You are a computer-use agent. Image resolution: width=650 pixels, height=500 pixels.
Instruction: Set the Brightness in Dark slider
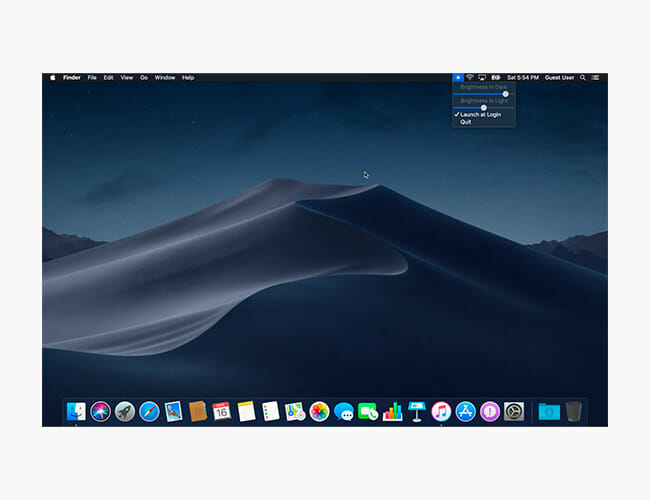point(484,94)
